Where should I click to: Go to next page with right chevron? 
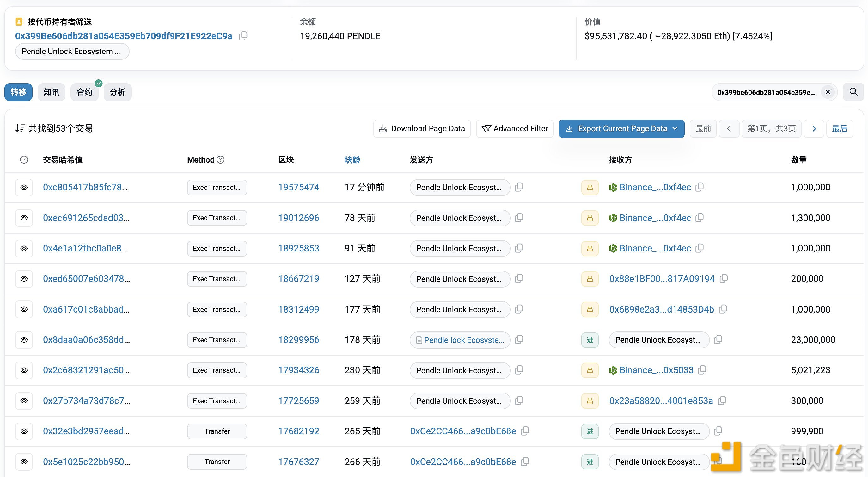[814, 128]
